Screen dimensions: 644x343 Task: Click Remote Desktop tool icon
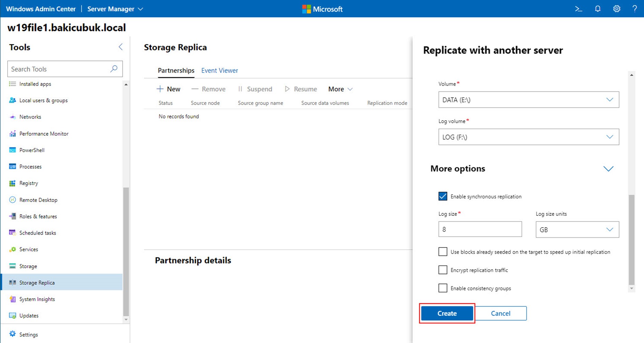[12, 200]
